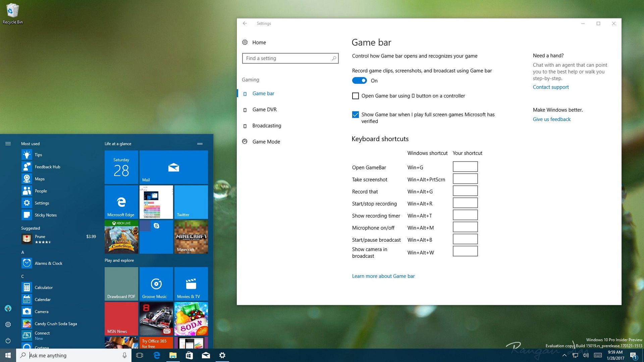
Task: Open the Game Mode speedometer icon
Action: click(245, 141)
